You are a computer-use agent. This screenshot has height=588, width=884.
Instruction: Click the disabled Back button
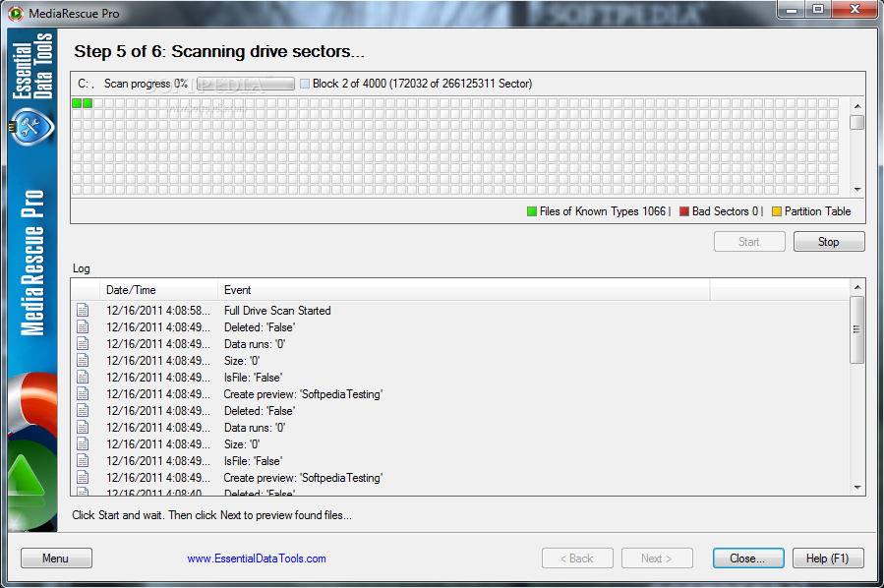click(577, 559)
